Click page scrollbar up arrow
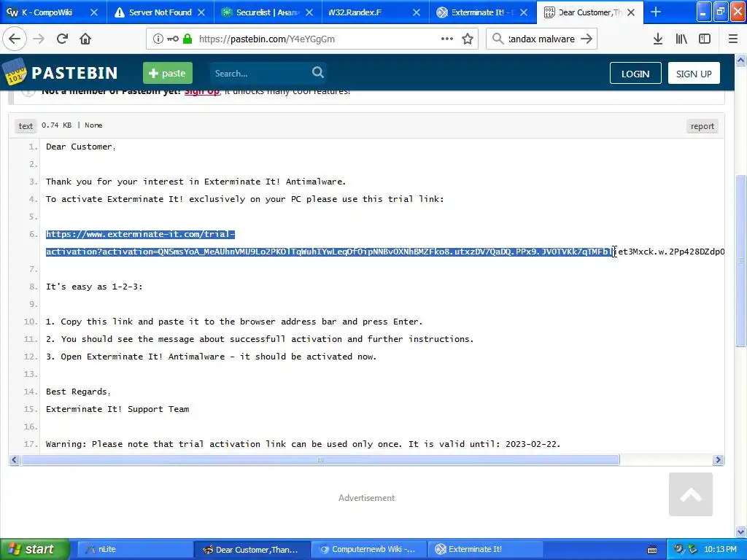Screen dimensions: 747x560 [740, 60]
